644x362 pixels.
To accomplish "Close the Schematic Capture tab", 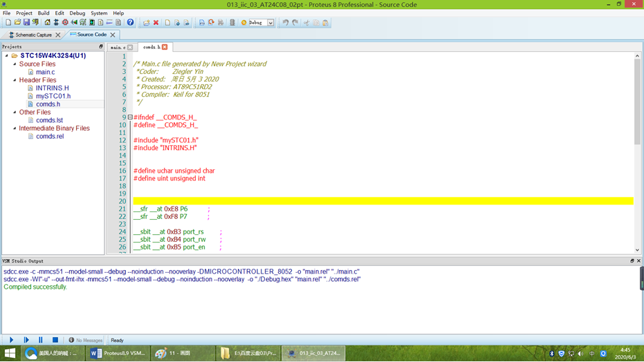I will (58, 35).
